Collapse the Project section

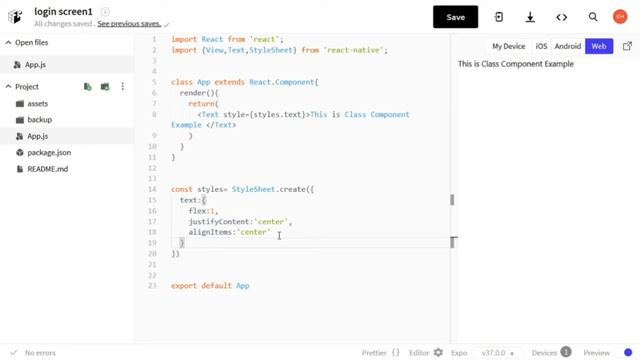tap(22, 87)
